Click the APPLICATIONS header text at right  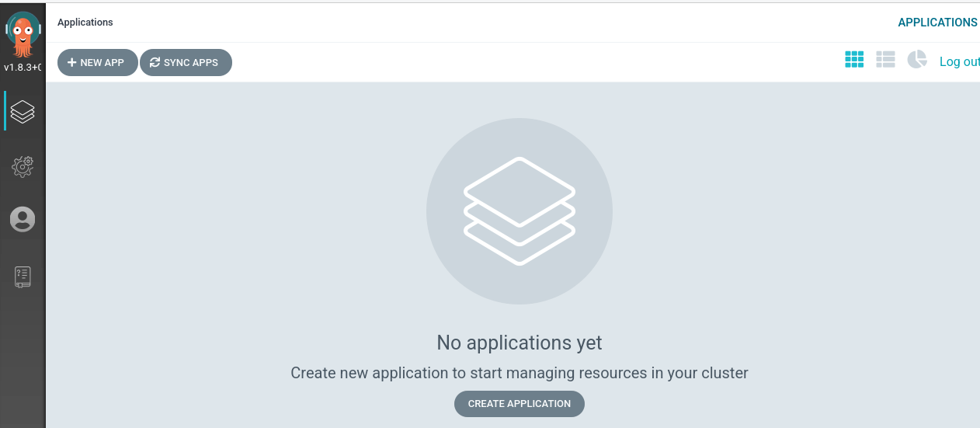(x=937, y=23)
